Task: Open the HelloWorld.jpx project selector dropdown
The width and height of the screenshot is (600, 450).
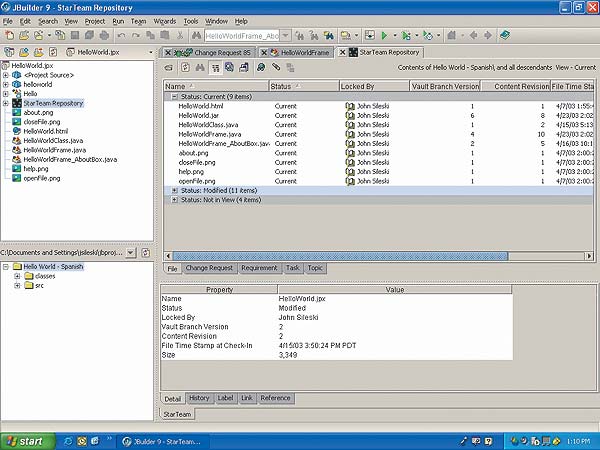Action: (x=151, y=52)
